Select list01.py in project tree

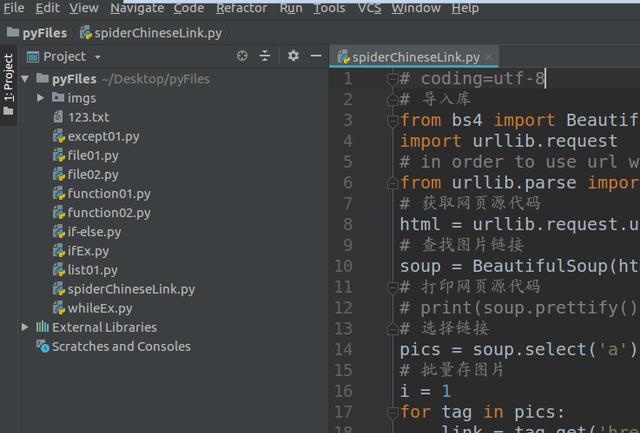pos(92,270)
